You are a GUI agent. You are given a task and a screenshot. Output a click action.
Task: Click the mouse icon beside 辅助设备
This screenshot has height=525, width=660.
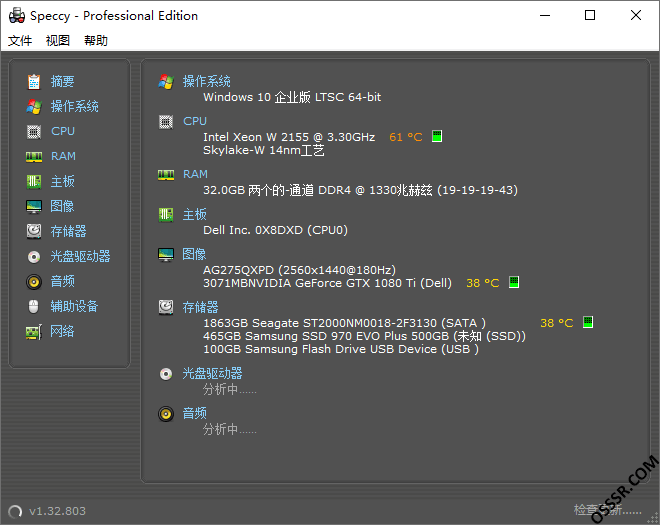pos(34,306)
